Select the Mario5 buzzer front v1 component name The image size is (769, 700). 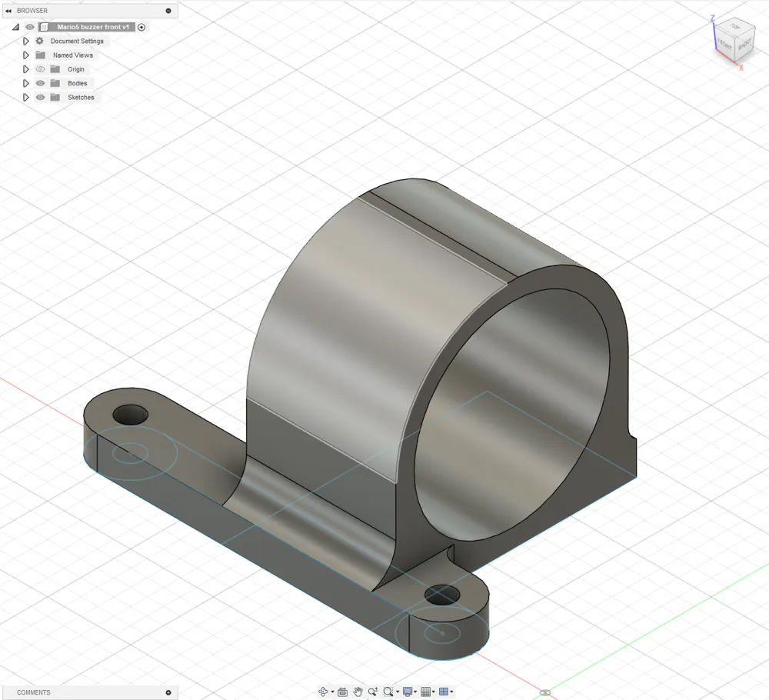tap(93, 27)
